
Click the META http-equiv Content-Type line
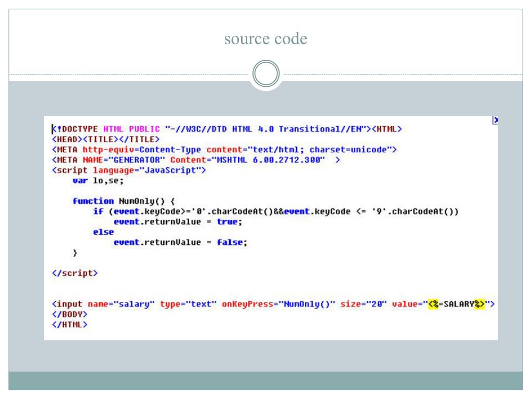tap(224, 150)
